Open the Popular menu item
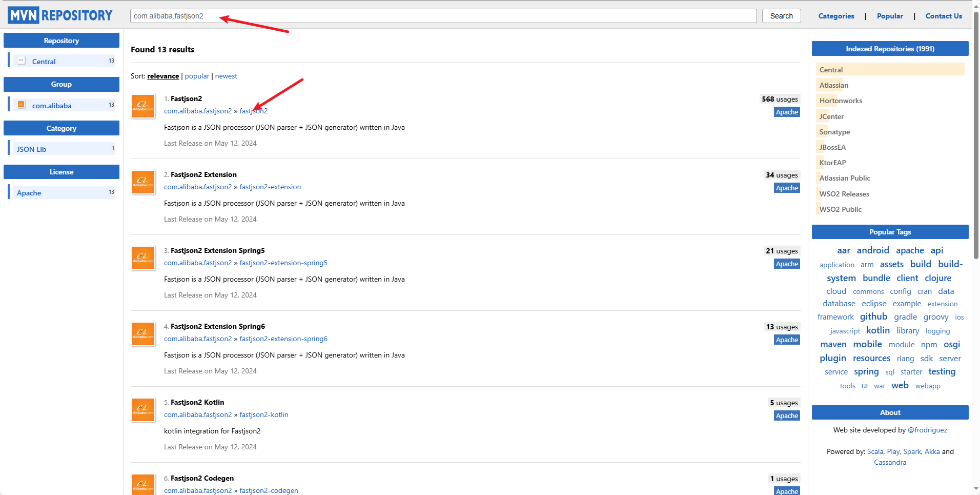Image resolution: width=980 pixels, height=495 pixels. tap(890, 16)
